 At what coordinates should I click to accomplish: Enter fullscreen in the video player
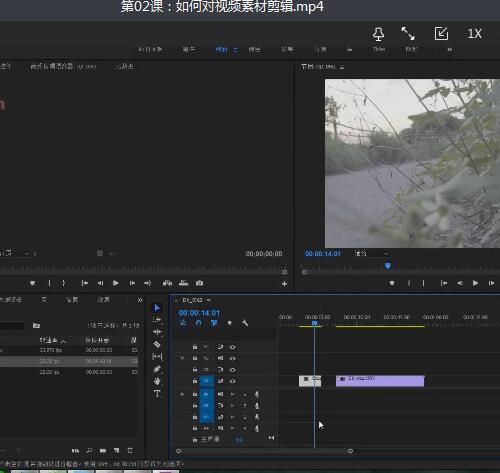coord(408,34)
